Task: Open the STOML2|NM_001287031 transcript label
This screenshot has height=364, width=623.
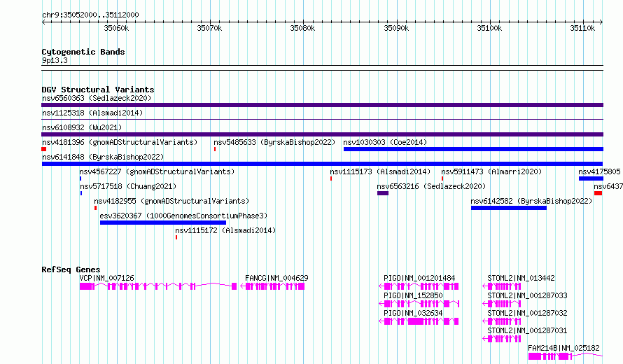Action: (x=527, y=330)
